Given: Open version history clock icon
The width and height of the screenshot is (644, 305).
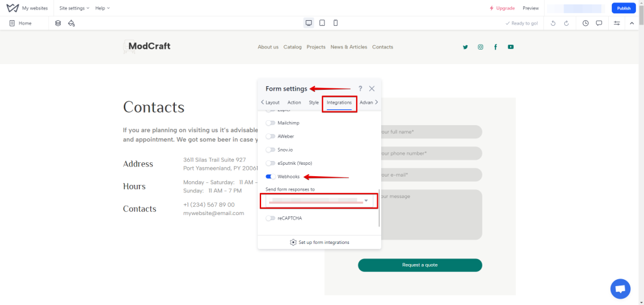Looking at the screenshot, I should [586, 23].
